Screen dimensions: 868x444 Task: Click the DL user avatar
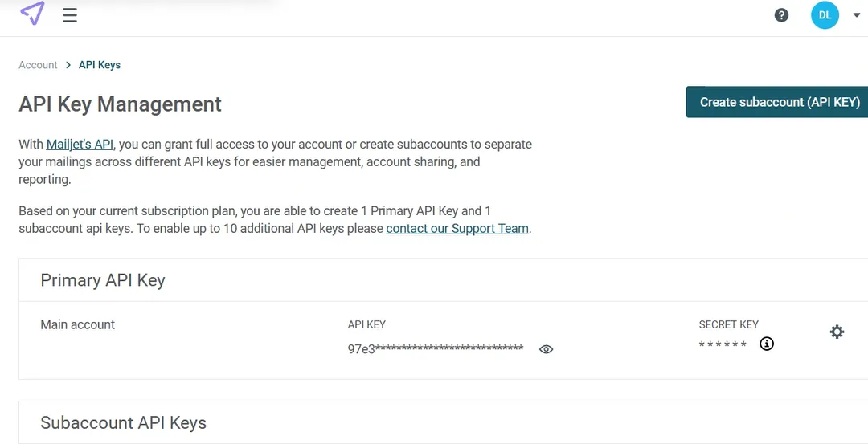coord(825,15)
